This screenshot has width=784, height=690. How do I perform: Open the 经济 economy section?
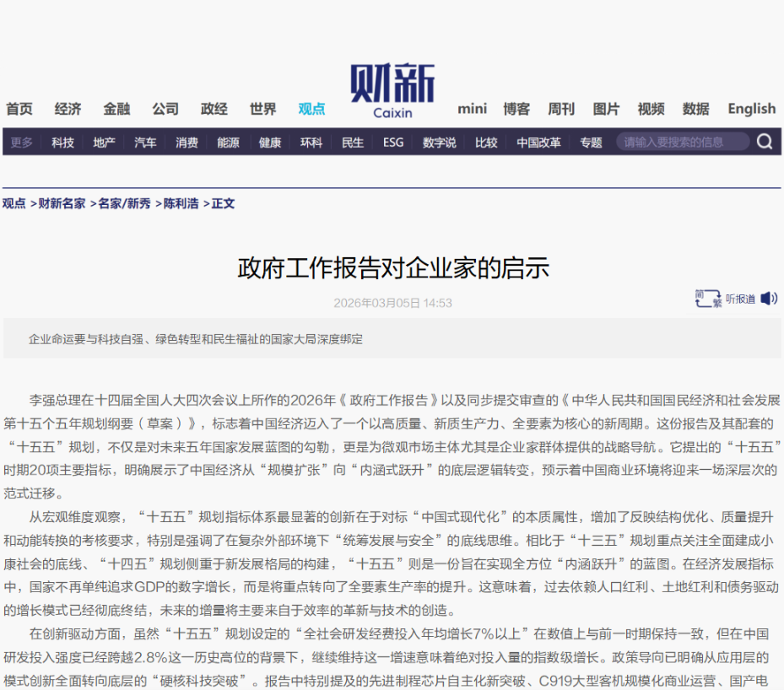pos(68,109)
